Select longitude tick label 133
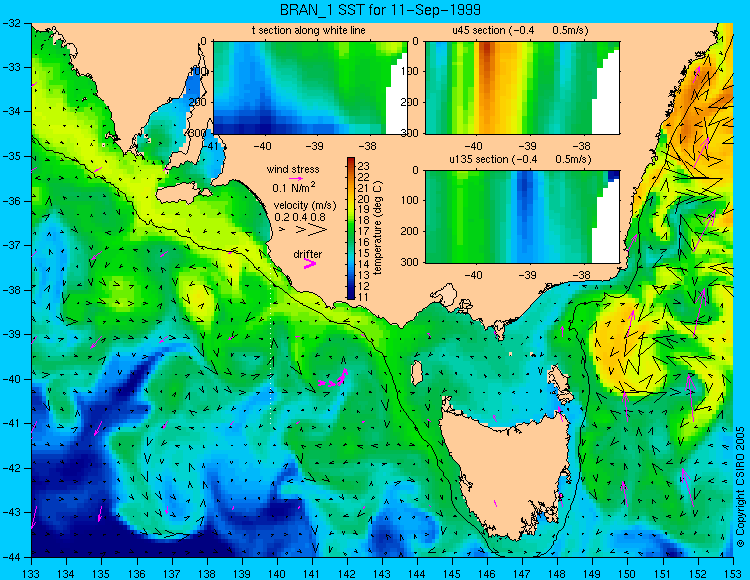 (32, 573)
